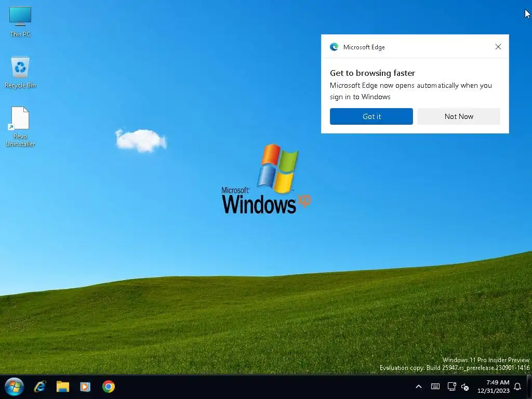Screen dimensions: 532x399
Task: Click the Got it button
Action: (x=371, y=116)
